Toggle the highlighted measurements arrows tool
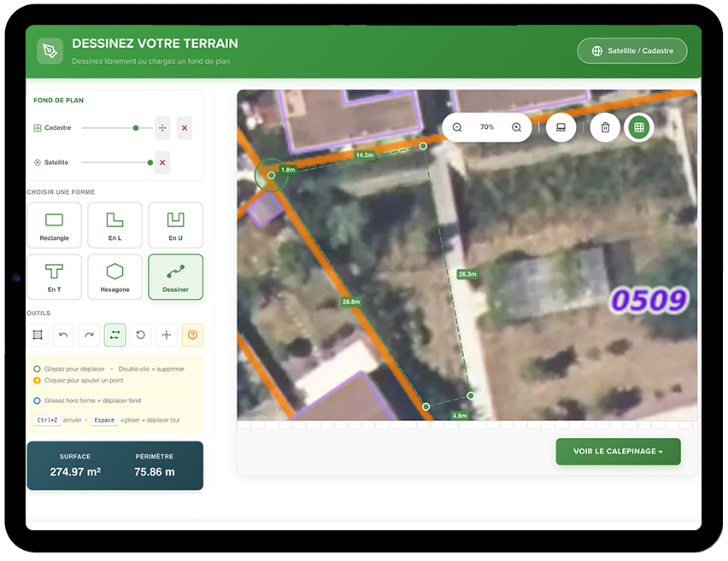Image resolution: width=728 pixels, height=561 pixels. pos(115,336)
